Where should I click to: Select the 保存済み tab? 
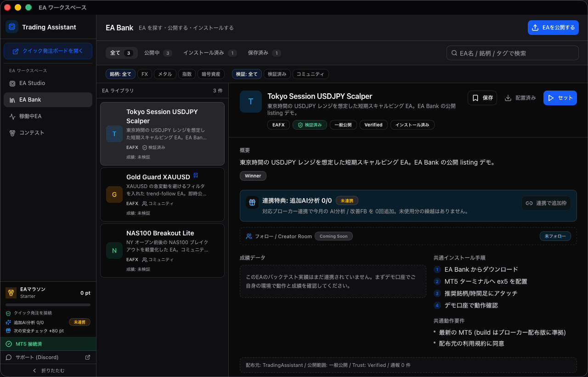coord(264,53)
